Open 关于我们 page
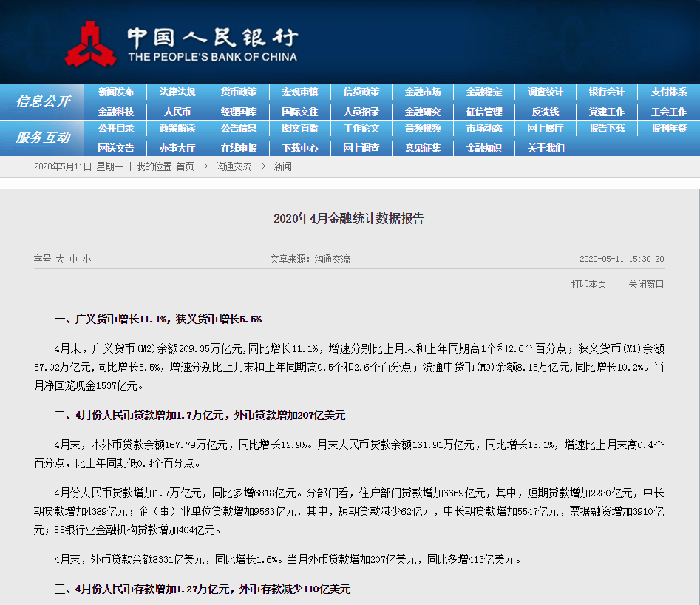This screenshot has height=605, width=700. [x=546, y=148]
